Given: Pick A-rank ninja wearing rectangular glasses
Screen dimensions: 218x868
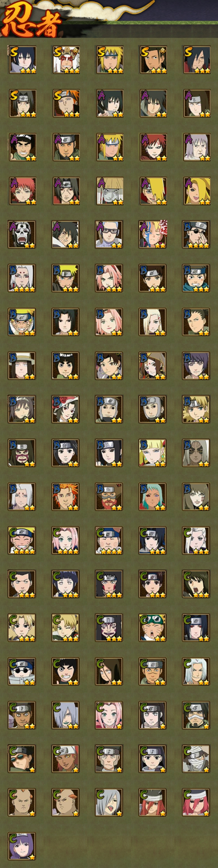Looking at the screenshot, I should (x=109, y=234).
